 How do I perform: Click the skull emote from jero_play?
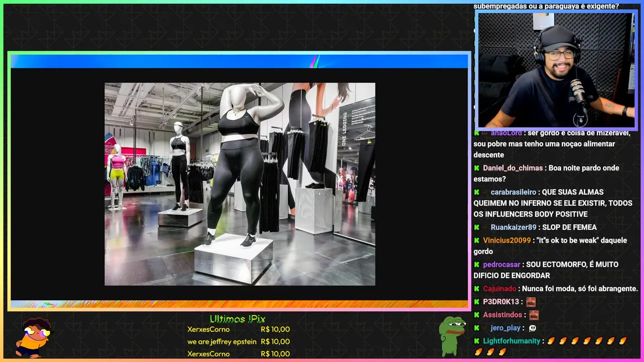click(532, 328)
